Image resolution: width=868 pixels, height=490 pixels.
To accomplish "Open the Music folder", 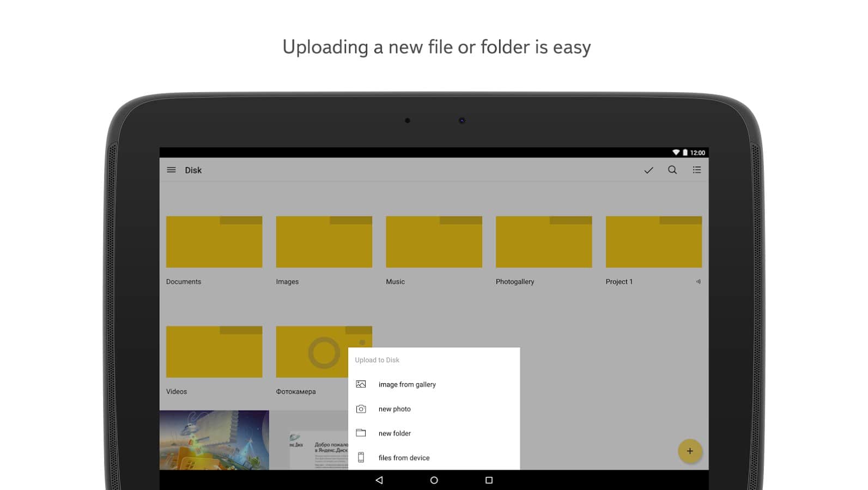I will (434, 242).
